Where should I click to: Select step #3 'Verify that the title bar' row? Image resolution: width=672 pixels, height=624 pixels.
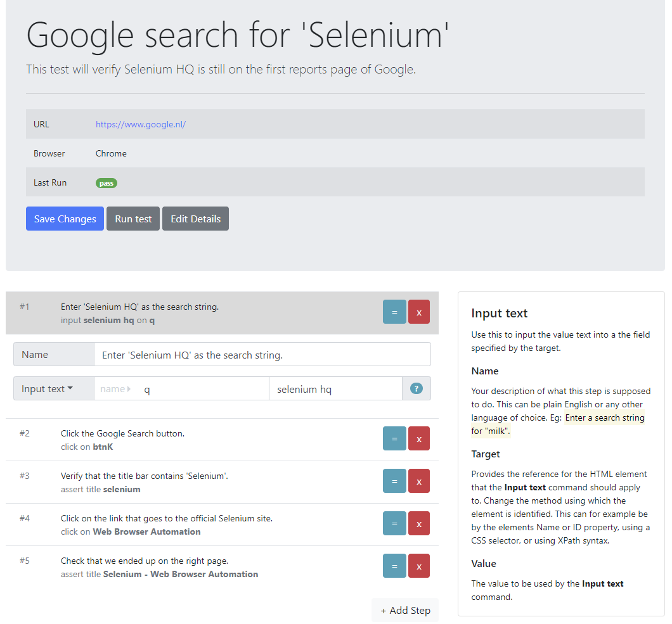tap(222, 482)
